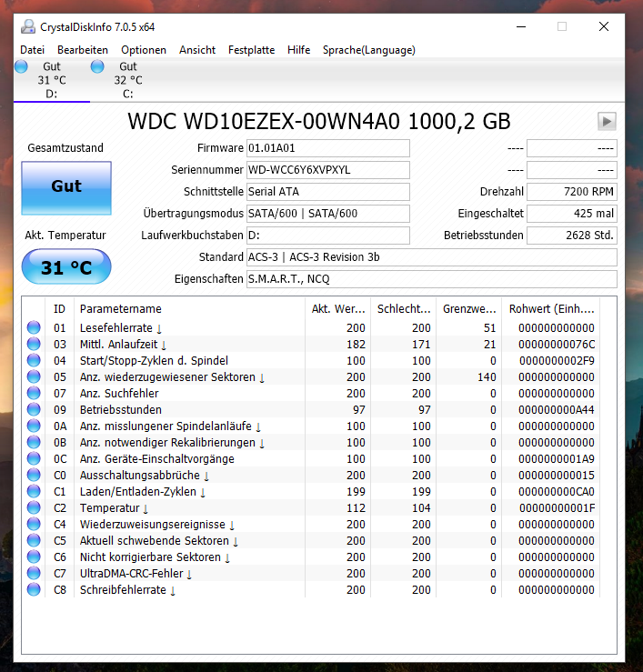Click status orb for Aktuell schwebende Sektoren row

point(34,540)
